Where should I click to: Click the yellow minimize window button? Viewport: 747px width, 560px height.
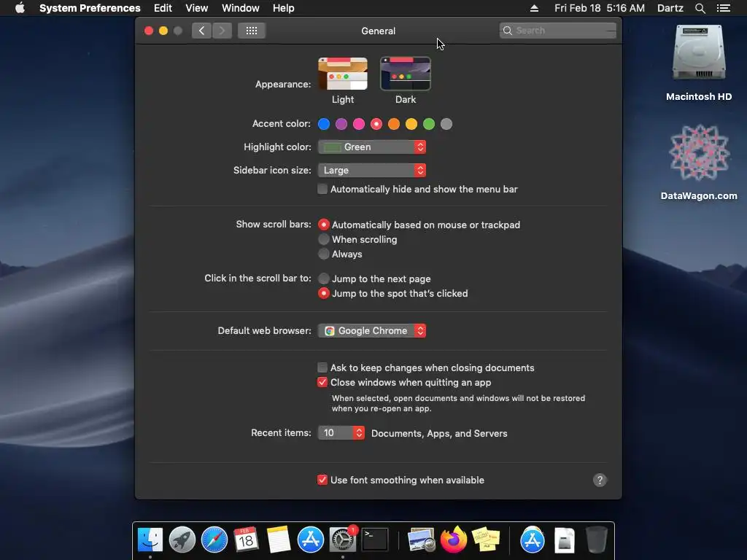tap(163, 31)
